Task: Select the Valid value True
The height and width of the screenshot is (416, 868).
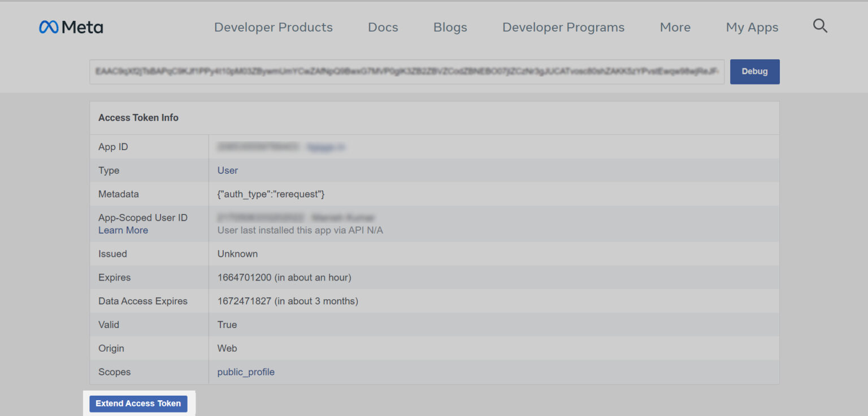Action: click(x=227, y=325)
